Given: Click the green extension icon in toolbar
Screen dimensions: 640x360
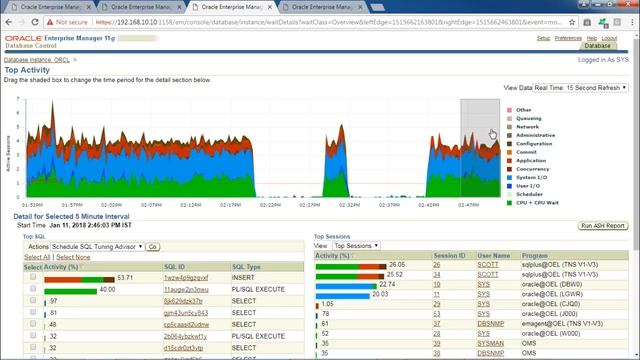Looking at the screenshot, I should click(x=603, y=23).
